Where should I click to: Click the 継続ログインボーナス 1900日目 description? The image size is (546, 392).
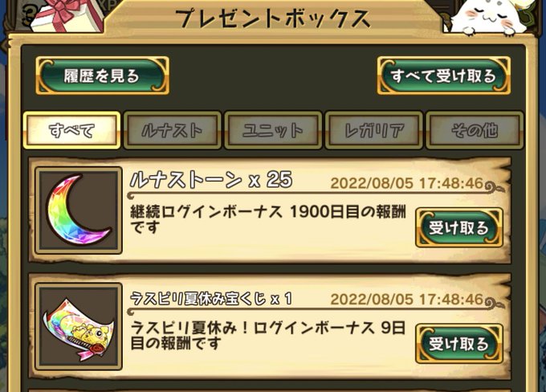[268, 219]
